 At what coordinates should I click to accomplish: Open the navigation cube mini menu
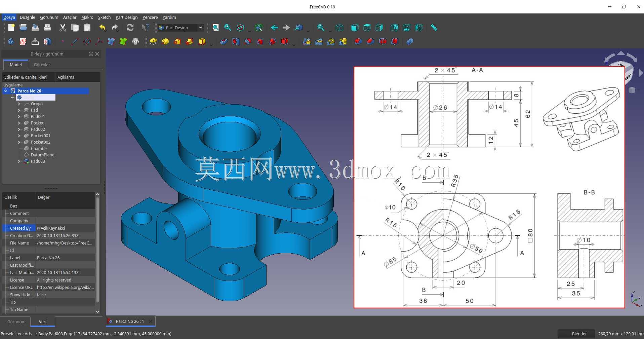click(x=632, y=90)
